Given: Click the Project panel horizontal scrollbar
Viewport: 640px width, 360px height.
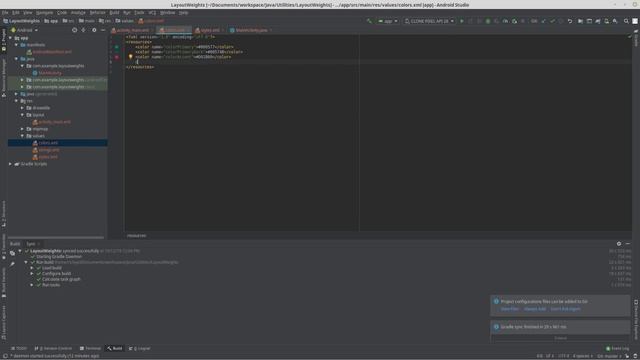Looking at the screenshot, I should pos(56,237).
